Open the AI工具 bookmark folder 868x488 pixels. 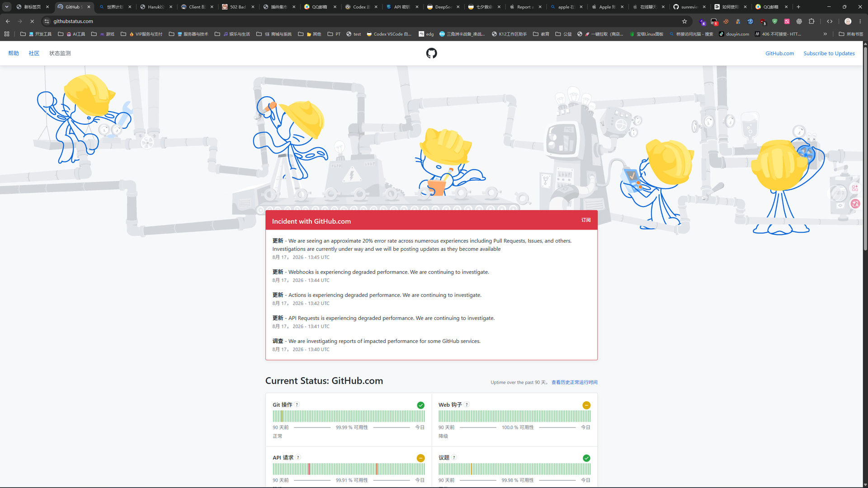click(x=72, y=34)
